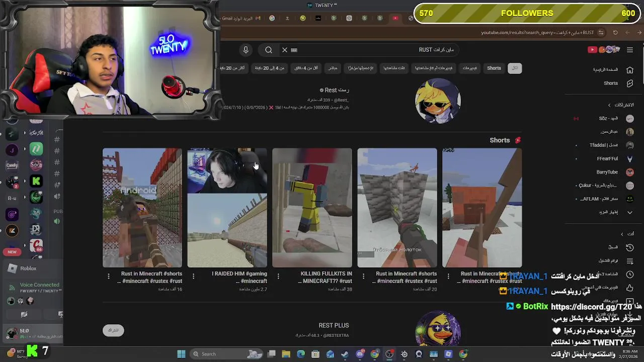The height and width of the screenshot is (362, 644).
Task: Open Watch Later from the sidebar clock icon
Action: pyautogui.click(x=629, y=274)
